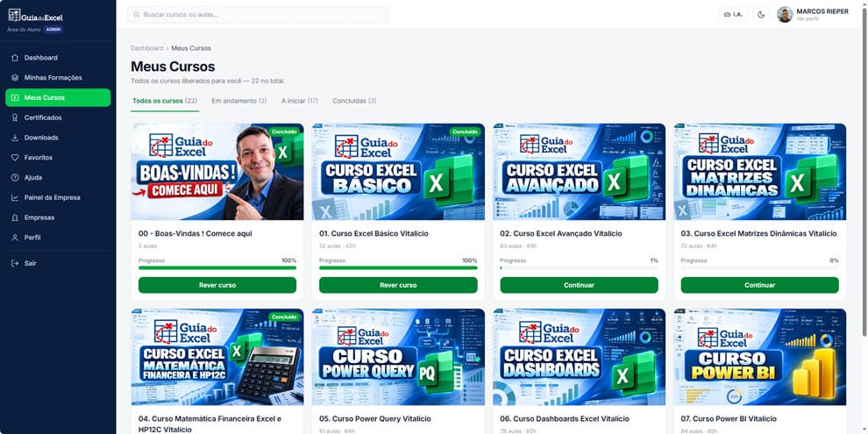Click the Empresas building icon

pos(15,217)
